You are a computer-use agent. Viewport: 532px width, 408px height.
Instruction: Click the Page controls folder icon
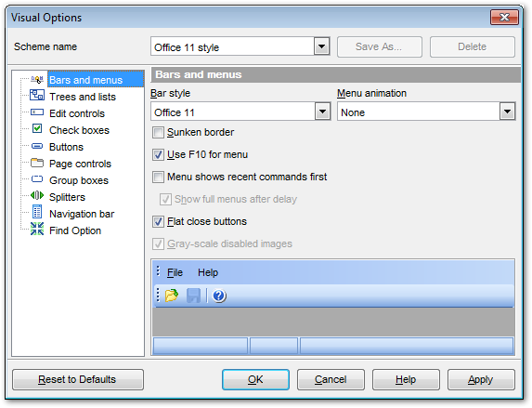coord(37,163)
